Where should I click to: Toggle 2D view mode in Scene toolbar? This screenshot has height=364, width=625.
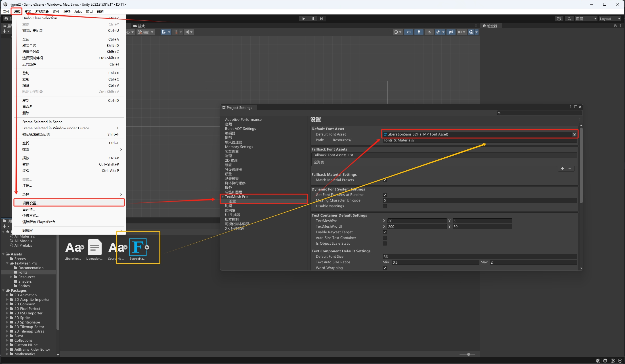[409, 32]
